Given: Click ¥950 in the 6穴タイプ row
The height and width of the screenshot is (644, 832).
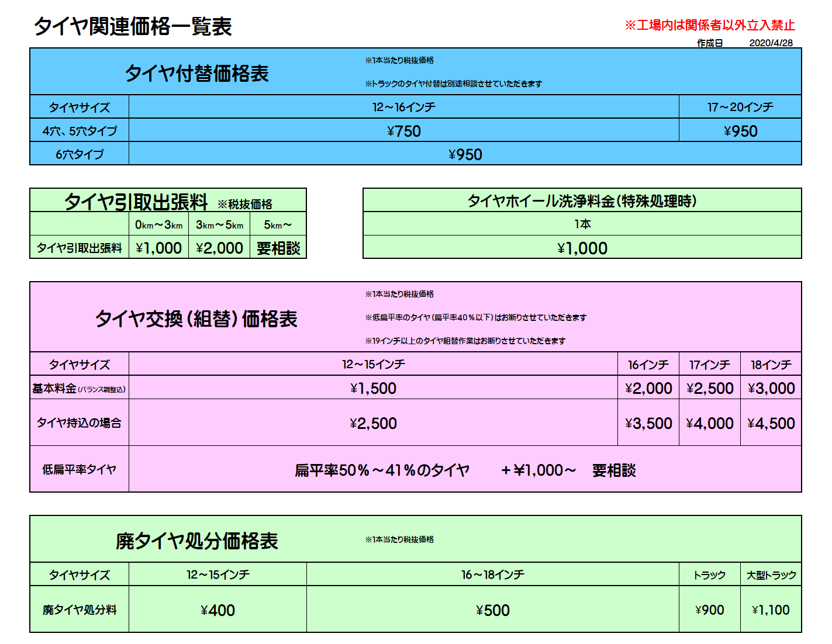Looking at the screenshot, I should point(465,154).
